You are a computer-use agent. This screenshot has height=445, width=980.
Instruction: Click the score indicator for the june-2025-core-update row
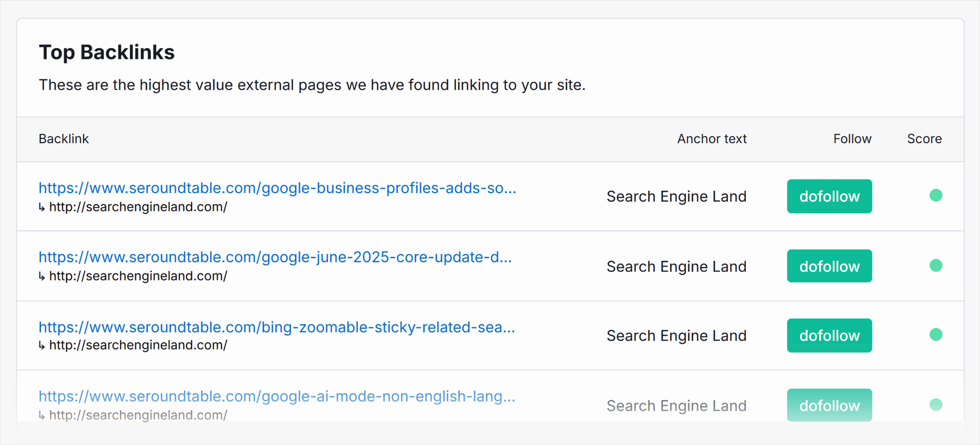pos(935,265)
